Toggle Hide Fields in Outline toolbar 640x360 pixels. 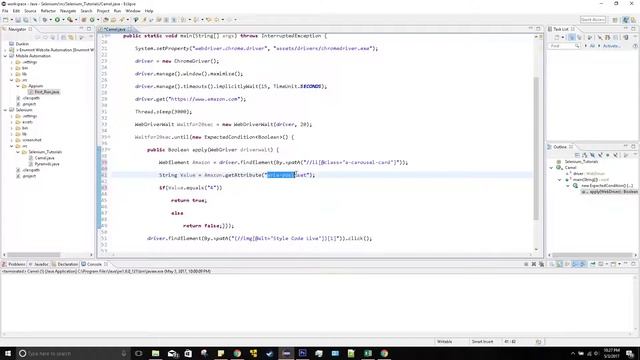(593, 155)
